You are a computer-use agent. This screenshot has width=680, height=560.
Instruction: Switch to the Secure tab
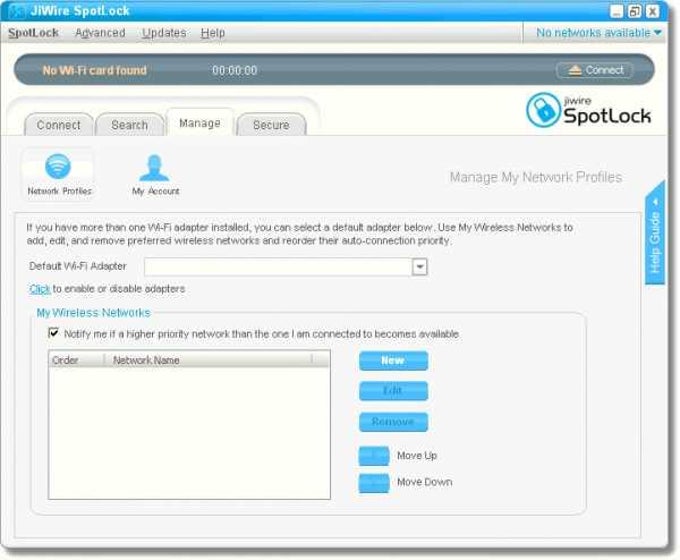[271, 124]
